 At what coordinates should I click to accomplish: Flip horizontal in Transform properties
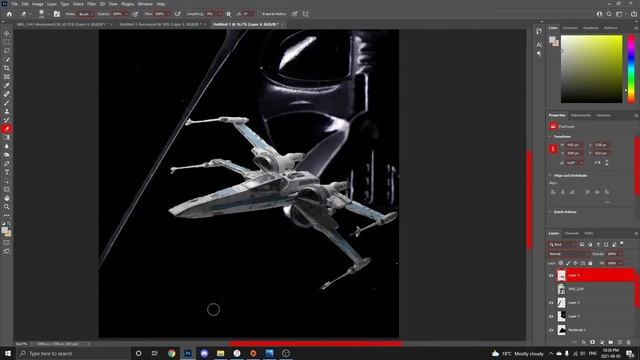click(598, 162)
